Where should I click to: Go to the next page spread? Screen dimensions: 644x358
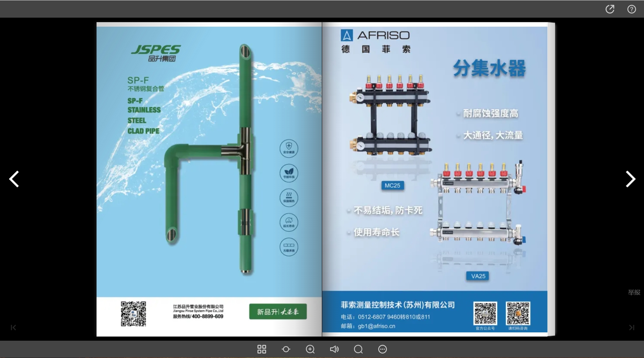click(631, 179)
